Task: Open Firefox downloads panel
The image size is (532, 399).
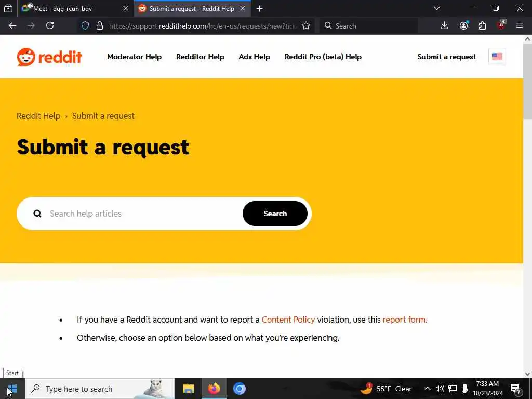Action: coord(444,26)
